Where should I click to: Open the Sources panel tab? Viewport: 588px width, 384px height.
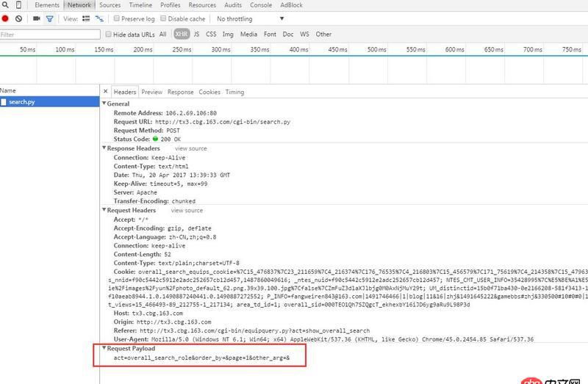(110, 5)
